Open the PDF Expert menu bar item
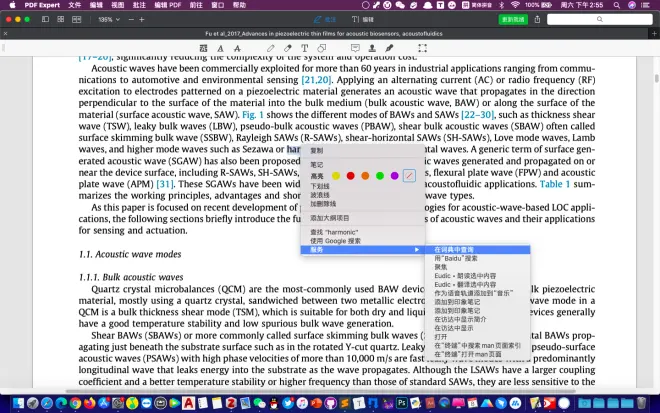 click(42, 5)
